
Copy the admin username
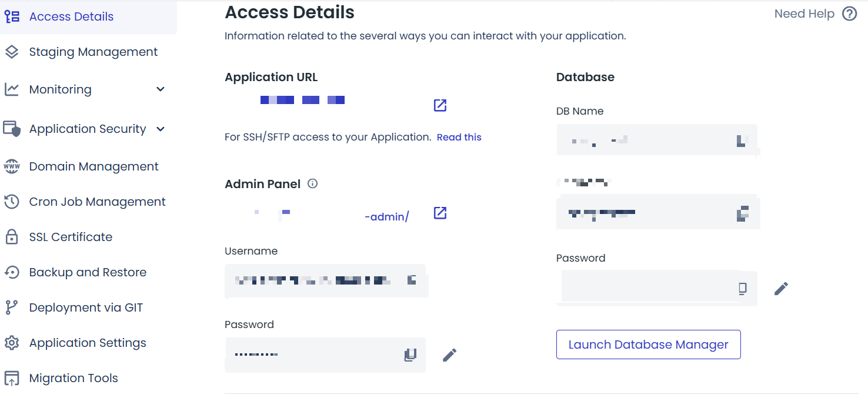412,280
